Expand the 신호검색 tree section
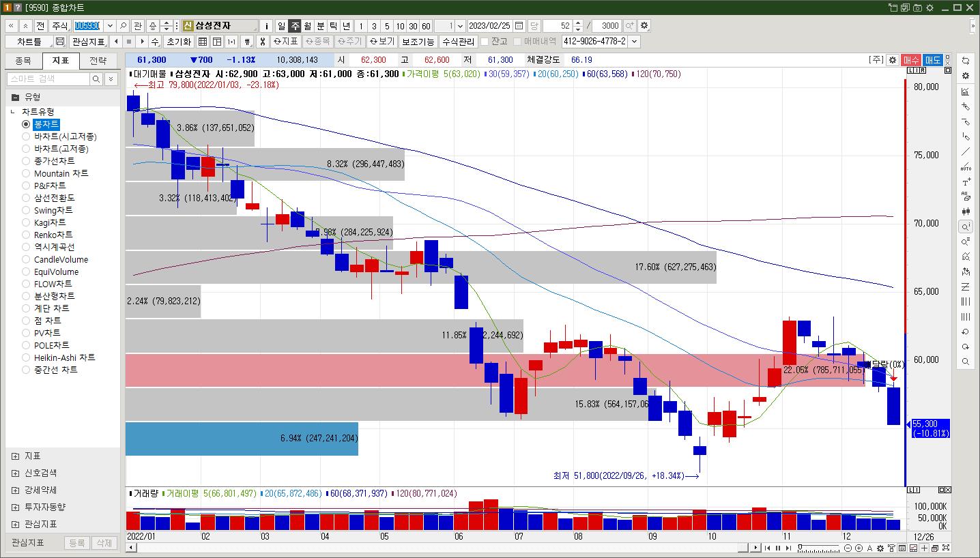980x558 pixels. point(15,473)
